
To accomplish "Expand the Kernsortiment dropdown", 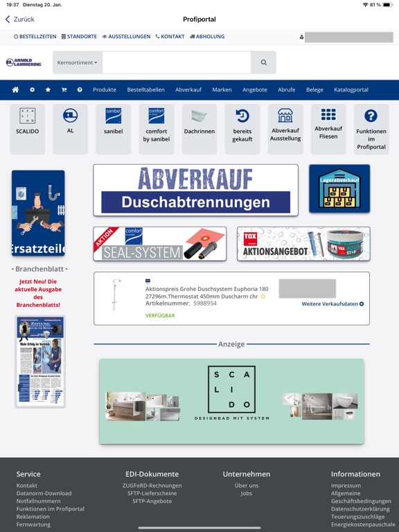I will pos(78,62).
